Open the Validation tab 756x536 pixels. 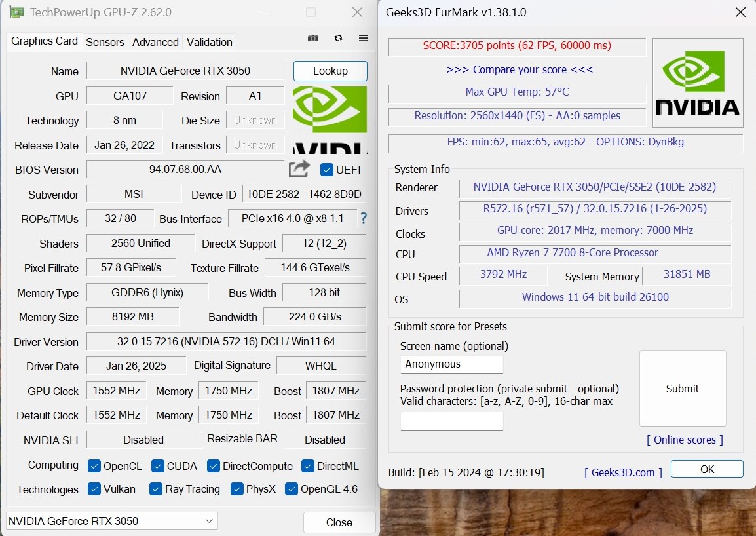(x=209, y=42)
